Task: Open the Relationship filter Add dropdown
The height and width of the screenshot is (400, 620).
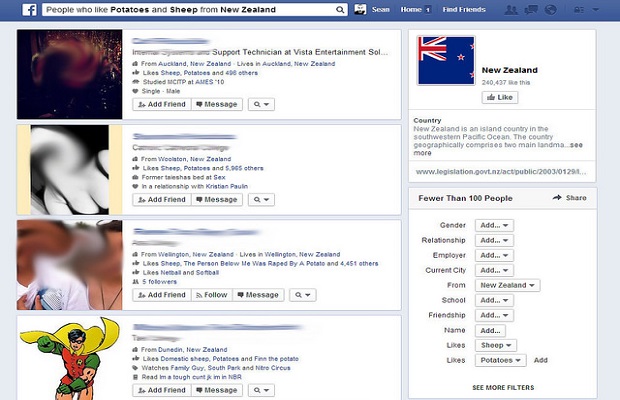Action: click(494, 240)
